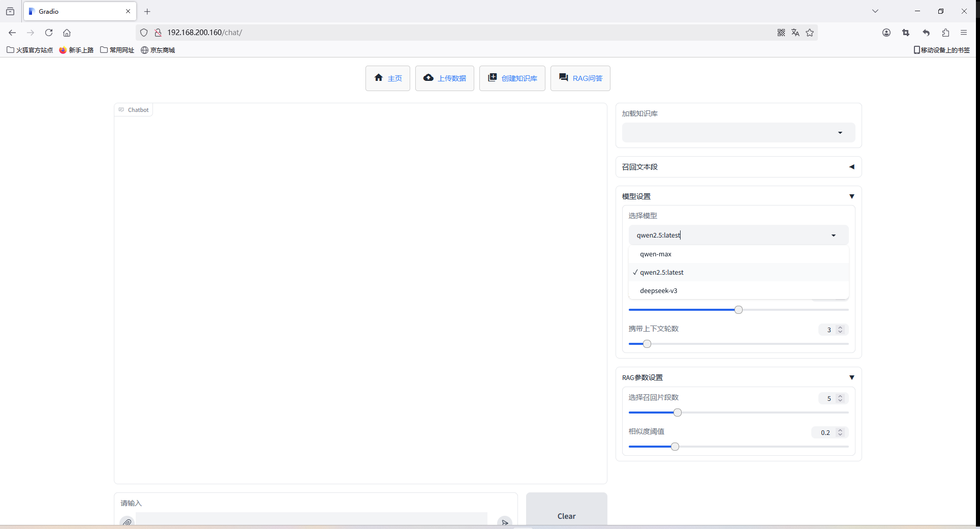Click the recent tabs icon at top-left
The image size is (980, 529).
pos(10,11)
